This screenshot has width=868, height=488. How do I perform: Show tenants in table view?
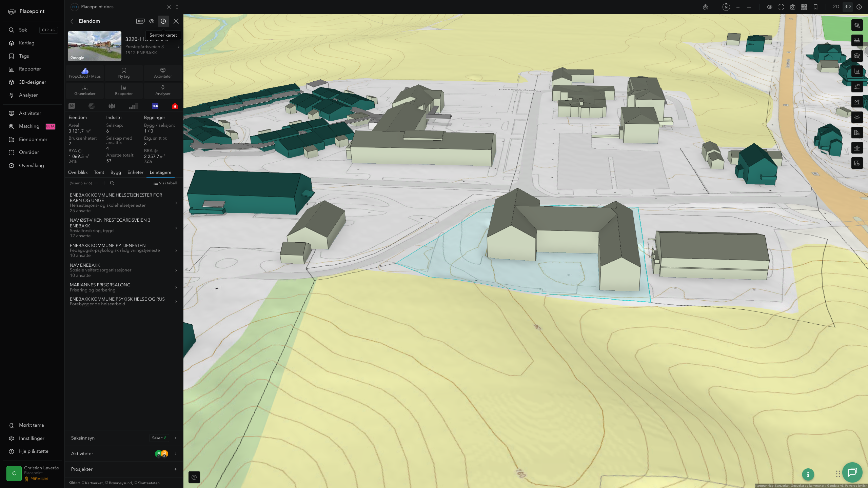pyautogui.click(x=165, y=183)
